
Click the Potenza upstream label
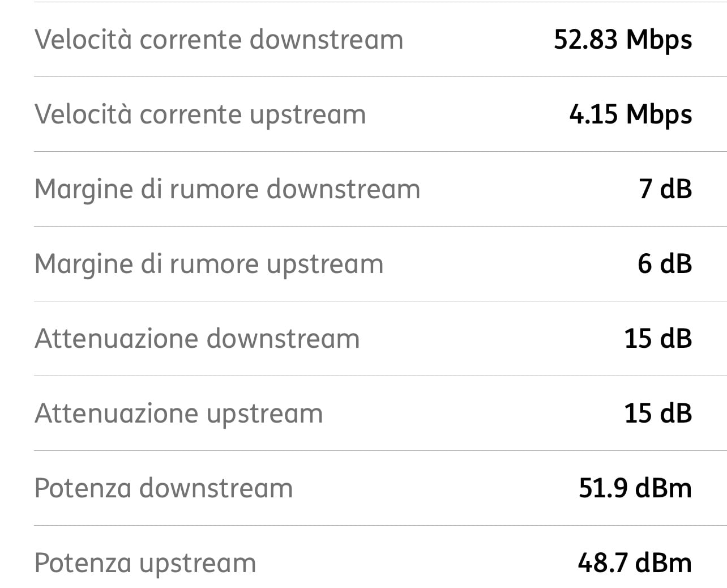click(x=145, y=563)
